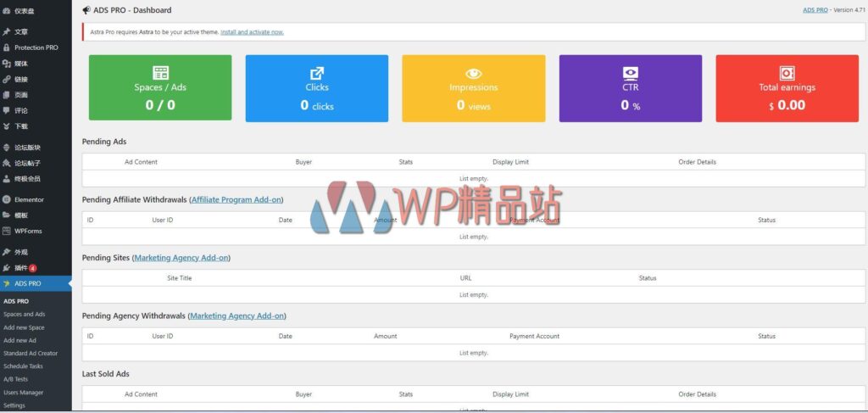This screenshot has width=868, height=413.
Task: Click the ADS PRO version link
Action: point(815,10)
